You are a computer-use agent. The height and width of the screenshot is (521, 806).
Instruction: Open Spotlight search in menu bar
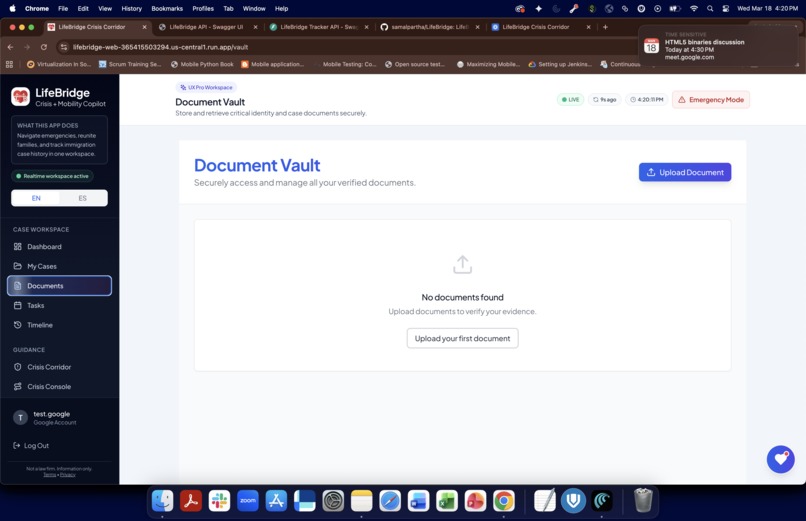tap(710, 8)
